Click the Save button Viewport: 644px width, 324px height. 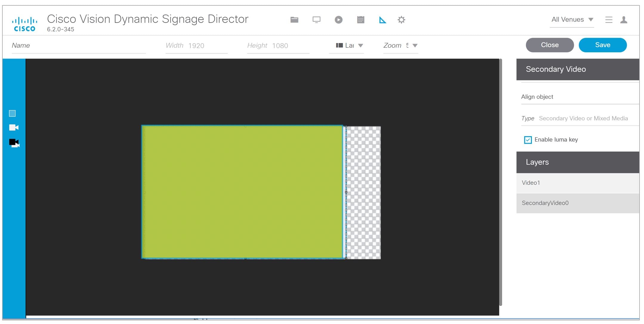tap(603, 45)
